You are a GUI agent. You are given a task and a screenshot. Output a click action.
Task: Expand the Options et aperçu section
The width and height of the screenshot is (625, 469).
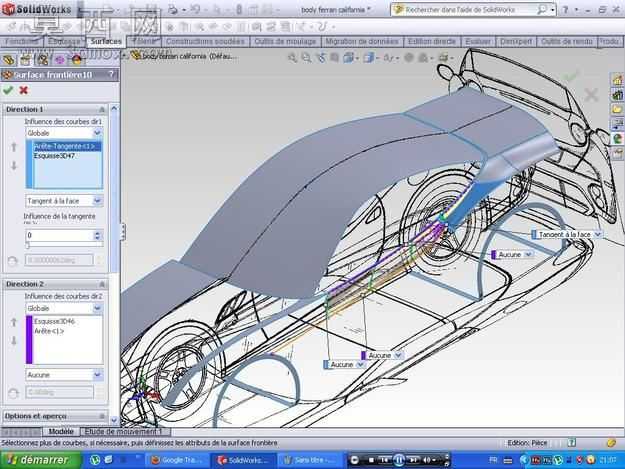[x=102, y=416]
